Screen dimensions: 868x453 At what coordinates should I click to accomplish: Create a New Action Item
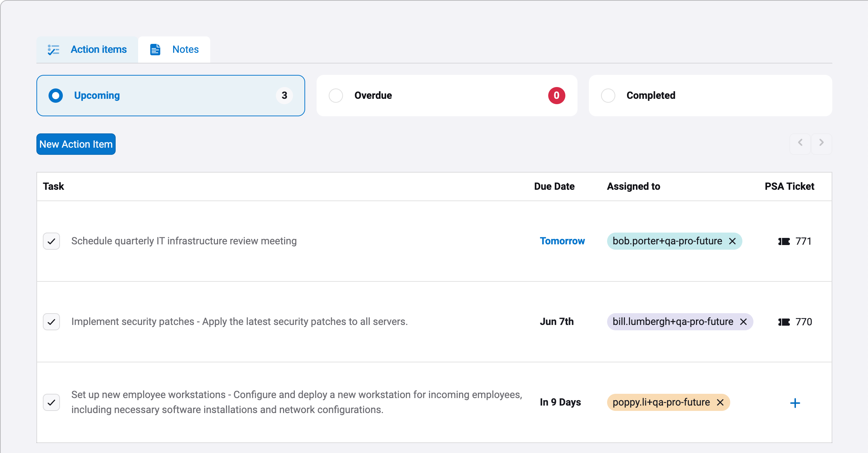76,144
